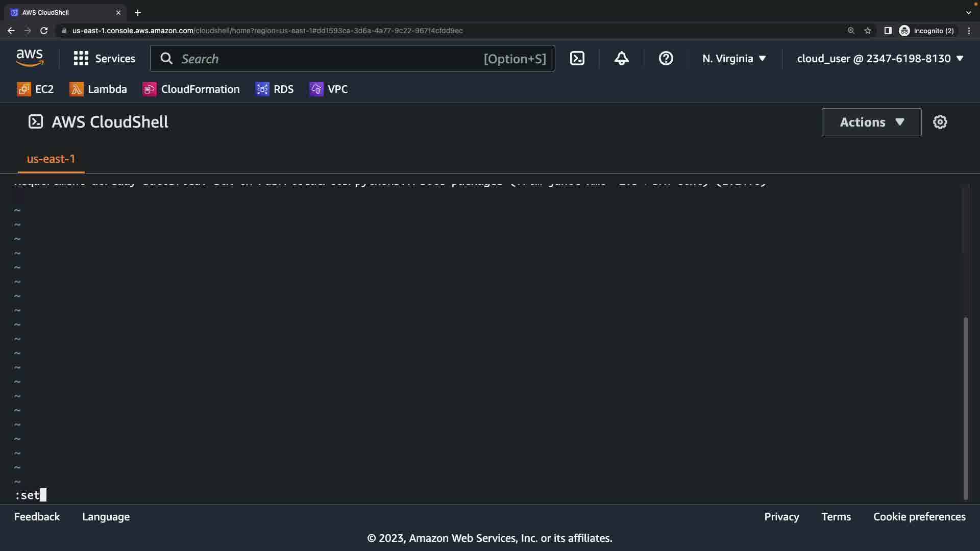Viewport: 980px width, 551px height.
Task: Open the Services menu
Action: tap(105, 59)
